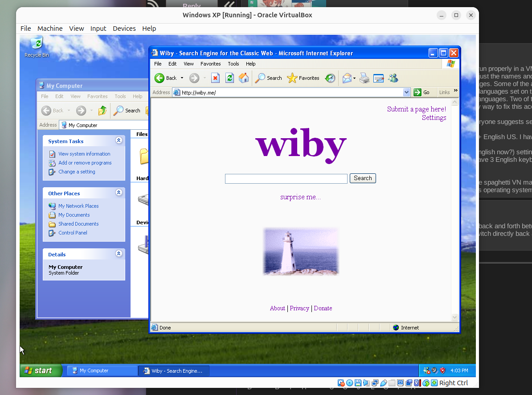Open the Back button history dropdown arrow
532x395 pixels.
(x=182, y=78)
